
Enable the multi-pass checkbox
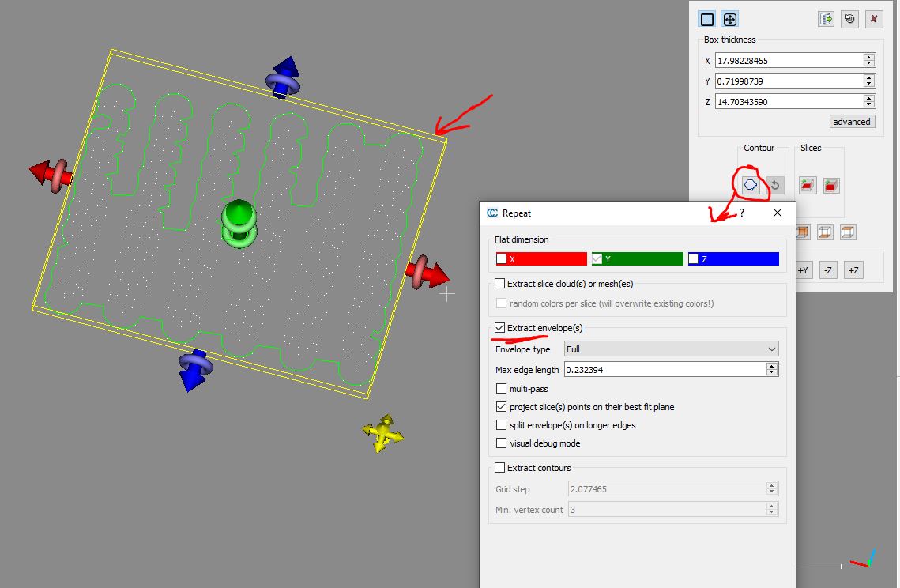[x=502, y=389]
